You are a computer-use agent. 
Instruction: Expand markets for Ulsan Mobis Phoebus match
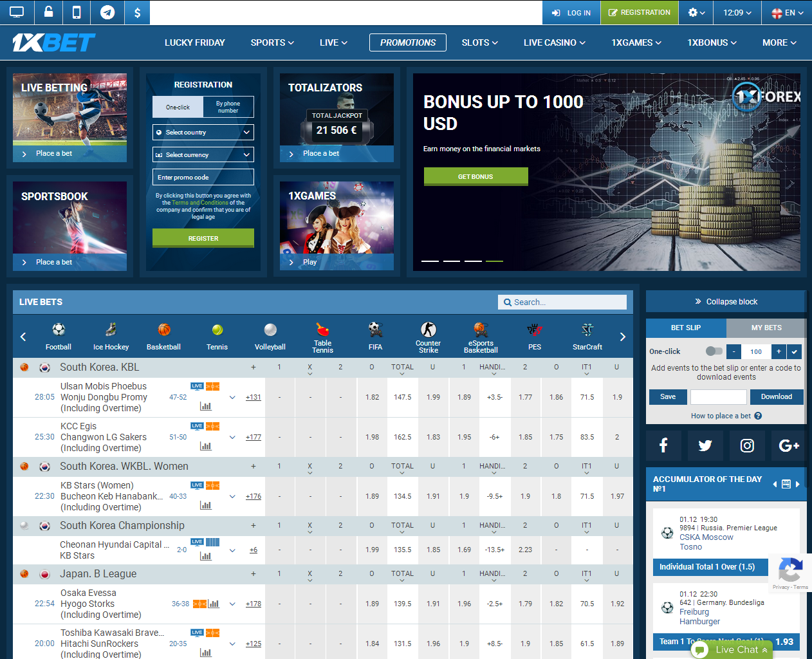[x=232, y=397]
